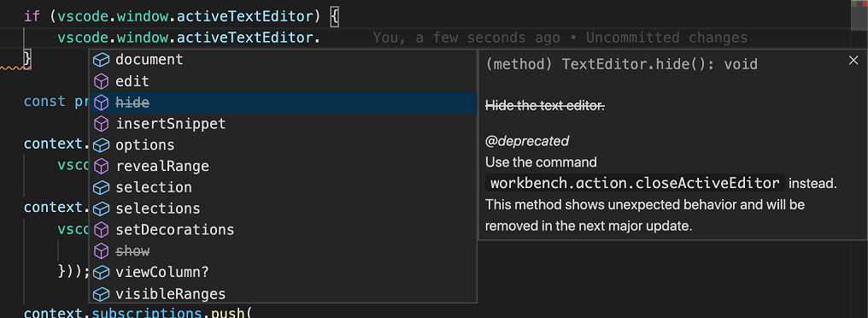Screen dimensions: 868x318
Task: Click the field icon beside viewColumn?
Action: (102, 273)
